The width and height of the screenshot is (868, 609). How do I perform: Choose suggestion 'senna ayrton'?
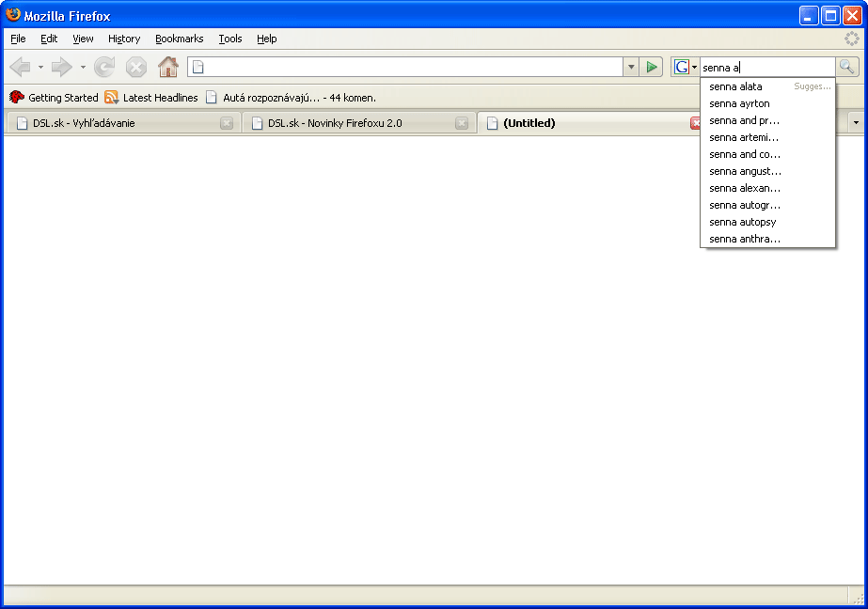(x=767, y=103)
